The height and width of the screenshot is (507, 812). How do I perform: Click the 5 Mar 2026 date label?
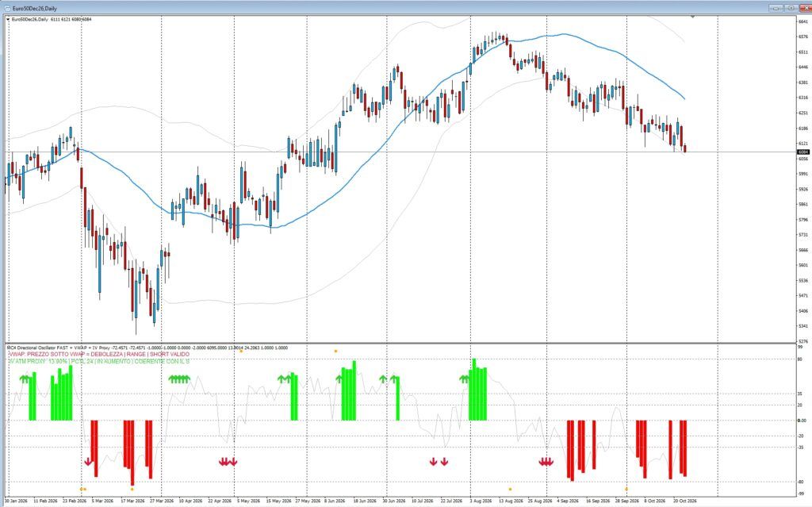(102, 501)
